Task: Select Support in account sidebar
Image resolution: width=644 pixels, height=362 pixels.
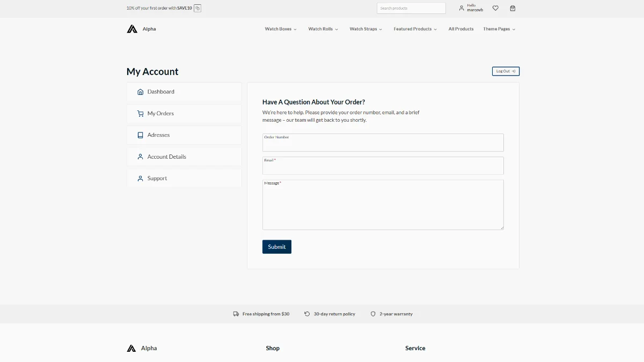Action: pyautogui.click(x=157, y=178)
